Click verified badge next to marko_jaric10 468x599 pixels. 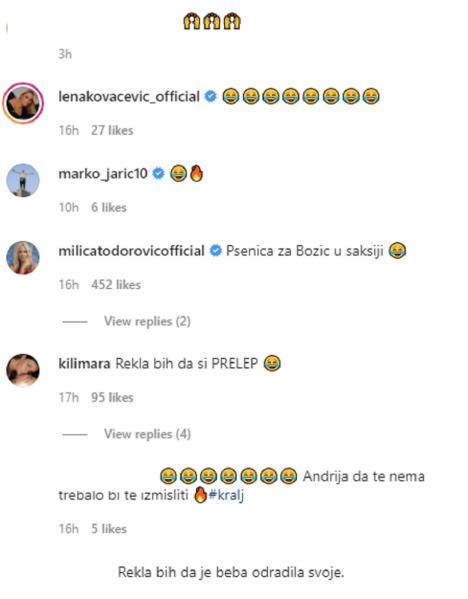159,174
